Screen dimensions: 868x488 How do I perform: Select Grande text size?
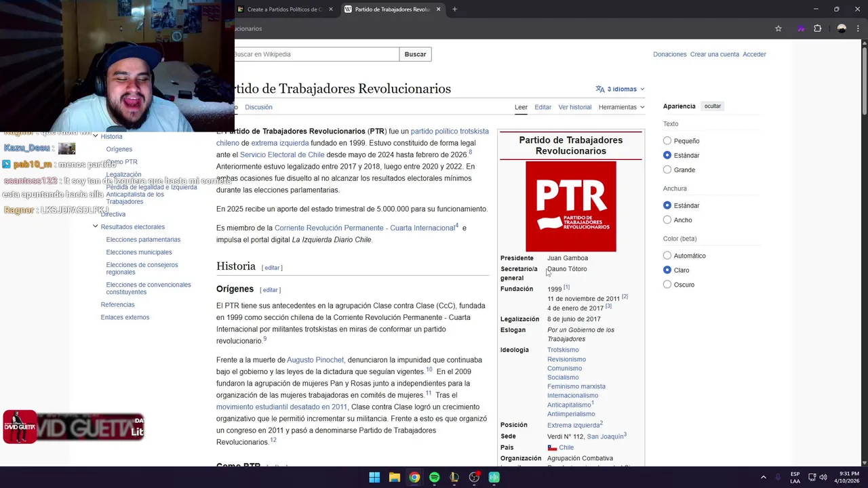(x=667, y=169)
